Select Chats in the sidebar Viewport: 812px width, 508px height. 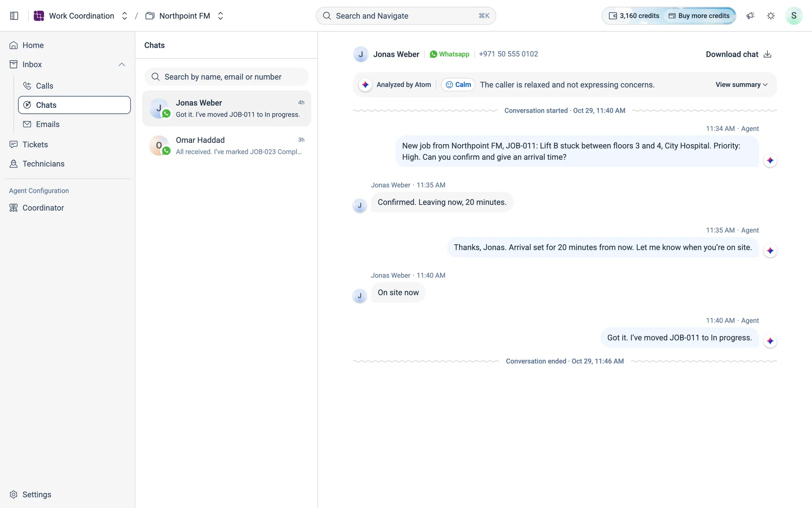pyautogui.click(x=74, y=105)
